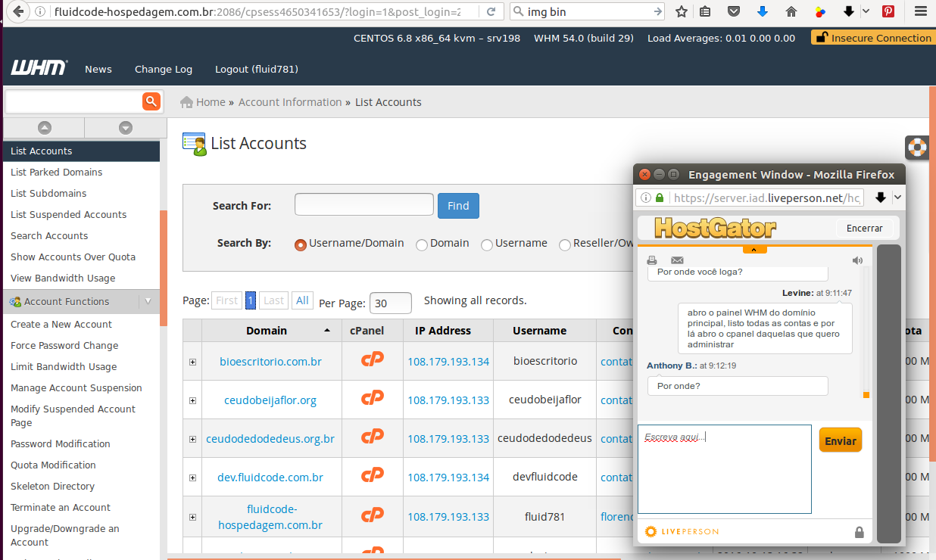936x560 pixels.
Task: Select Username/Domain radio button
Action: pos(301,244)
